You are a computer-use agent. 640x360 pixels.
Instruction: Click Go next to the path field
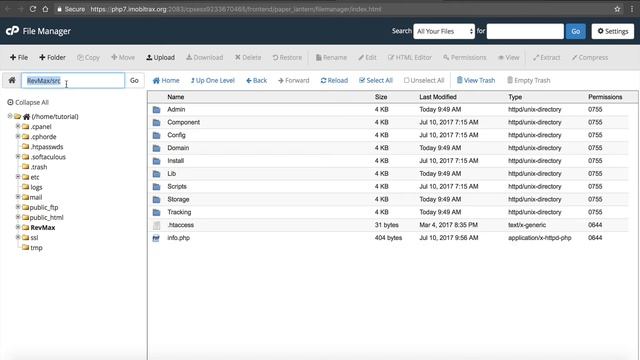[x=134, y=80]
